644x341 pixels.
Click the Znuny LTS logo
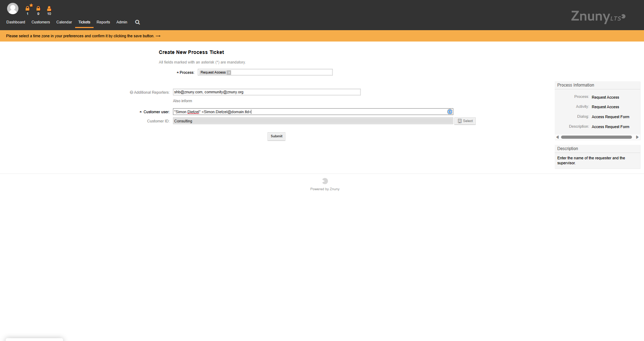[598, 16]
